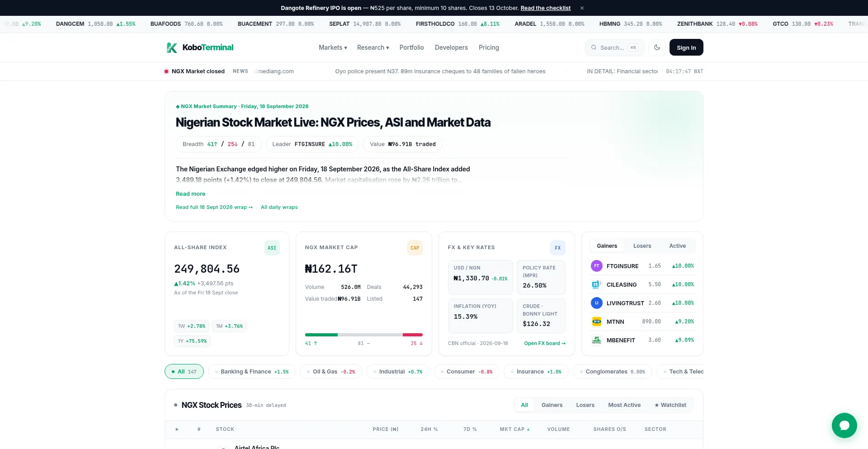Select Most Active tab in stock prices
Image resolution: width=868 pixels, height=449 pixels.
(624, 405)
